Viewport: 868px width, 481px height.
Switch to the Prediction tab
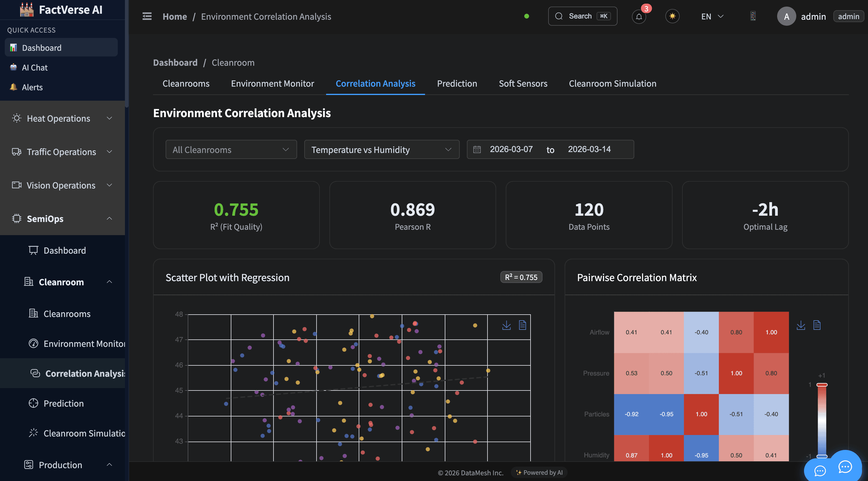[457, 84]
